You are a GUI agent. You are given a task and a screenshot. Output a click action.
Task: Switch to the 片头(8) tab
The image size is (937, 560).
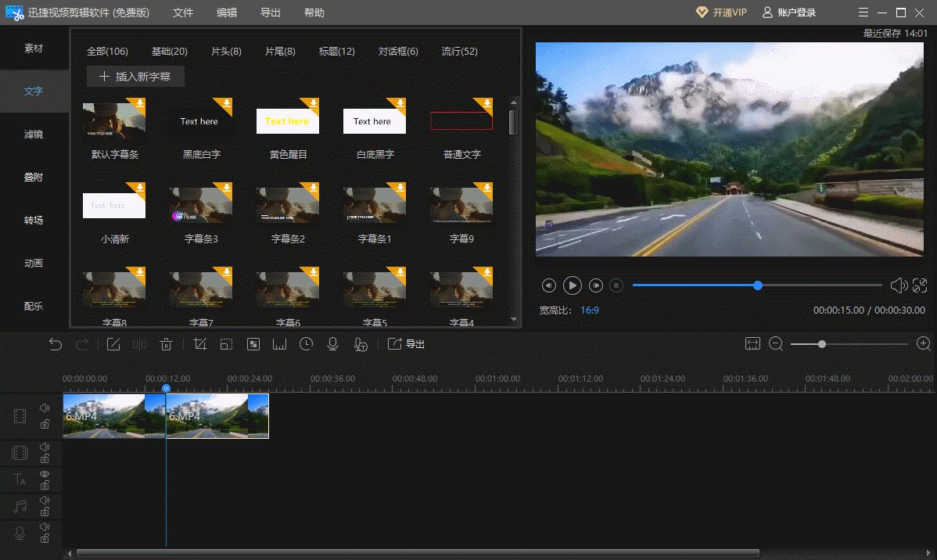pyautogui.click(x=226, y=52)
